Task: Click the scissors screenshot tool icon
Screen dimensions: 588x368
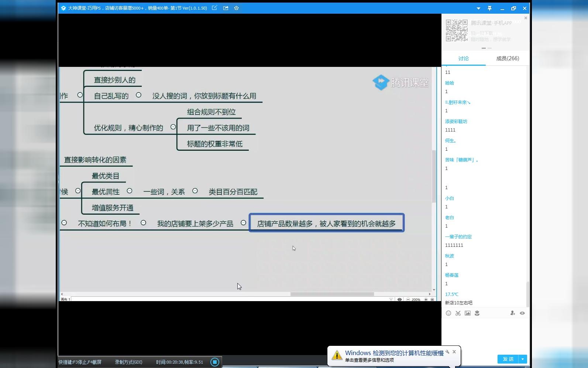Action: (458, 313)
